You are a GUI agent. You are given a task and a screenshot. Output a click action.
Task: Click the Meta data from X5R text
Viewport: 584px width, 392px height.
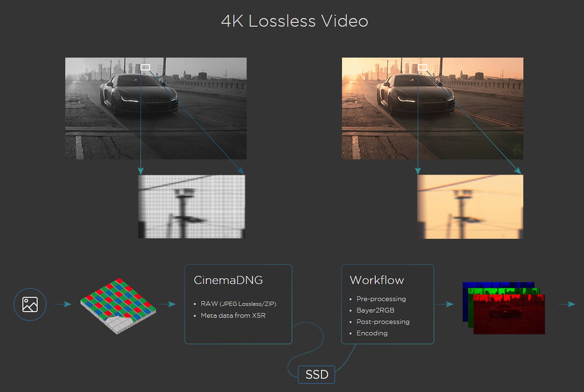click(233, 316)
